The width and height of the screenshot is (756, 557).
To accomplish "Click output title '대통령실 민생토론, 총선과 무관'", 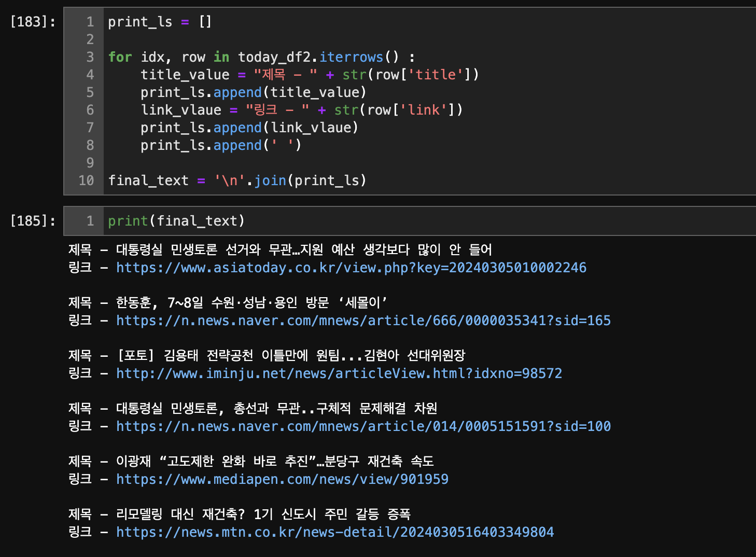I will [277, 409].
